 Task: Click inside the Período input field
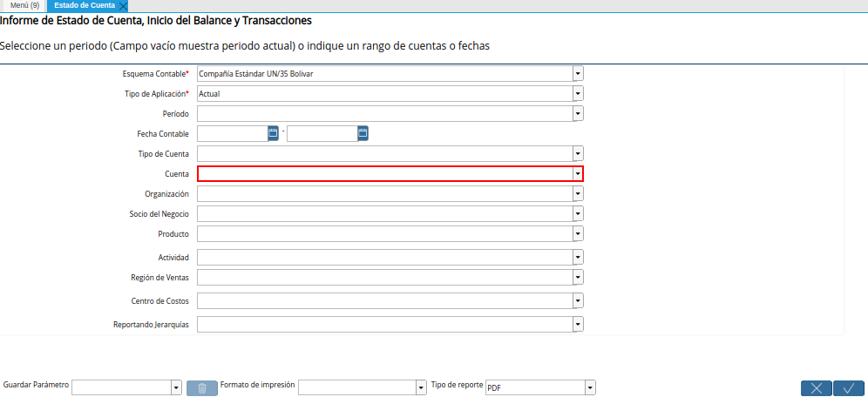[385, 113]
